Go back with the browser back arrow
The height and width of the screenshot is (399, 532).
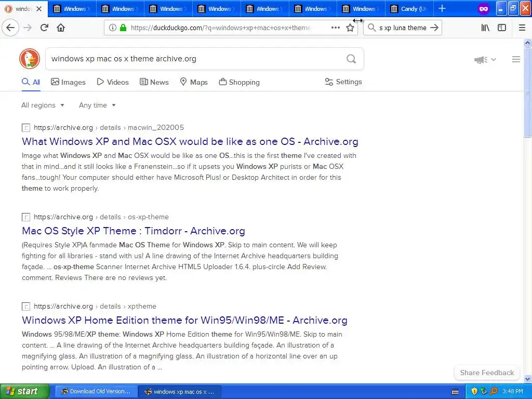tap(10, 28)
